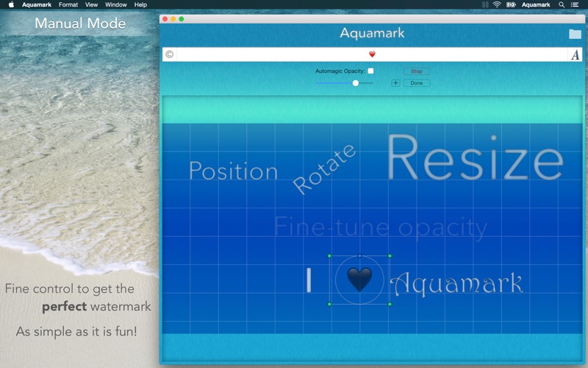This screenshot has width=588, height=368.
Task: Open the Help menu
Action: [x=140, y=4]
